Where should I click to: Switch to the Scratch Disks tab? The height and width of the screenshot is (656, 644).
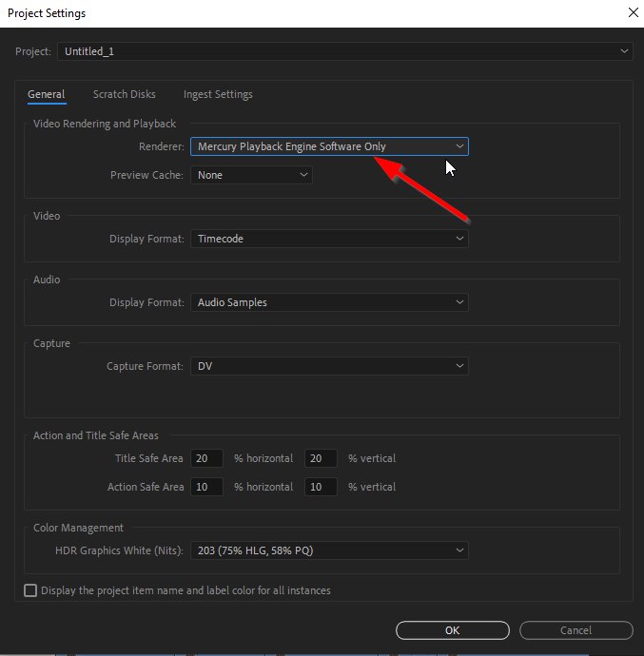click(124, 94)
